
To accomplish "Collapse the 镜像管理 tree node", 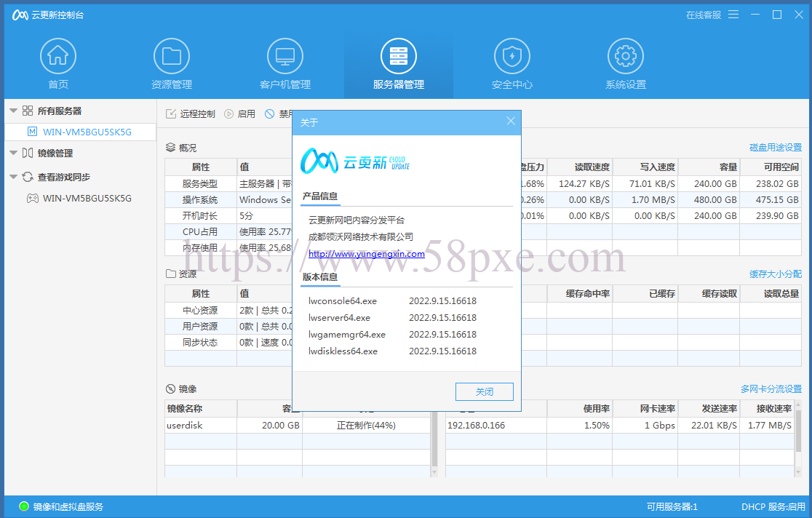I will click(14, 153).
